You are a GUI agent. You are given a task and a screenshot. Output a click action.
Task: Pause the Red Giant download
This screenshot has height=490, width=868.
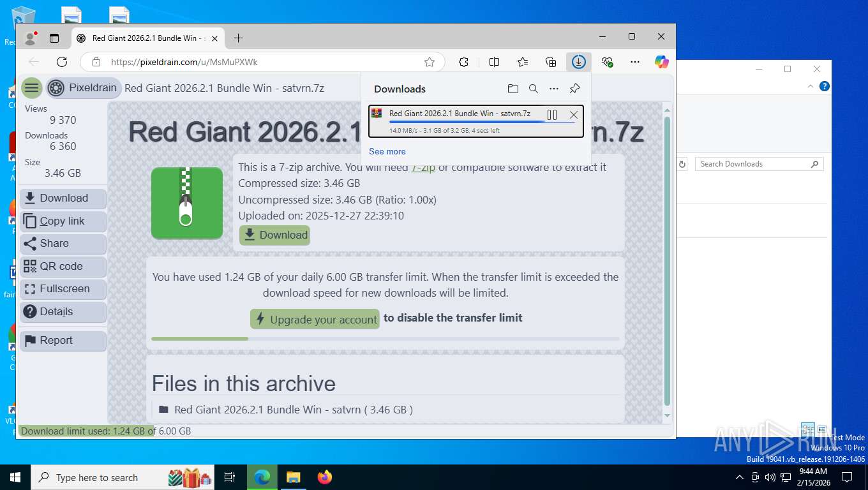[552, 115]
